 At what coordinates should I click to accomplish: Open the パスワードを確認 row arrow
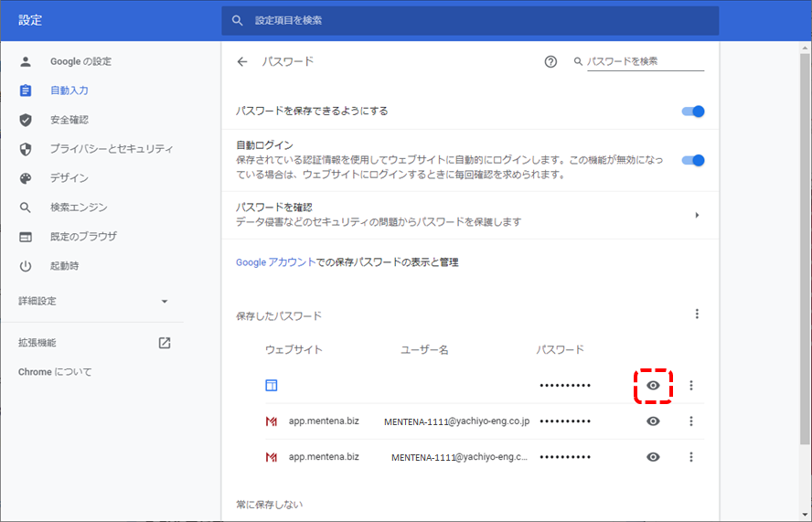click(x=697, y=215)
